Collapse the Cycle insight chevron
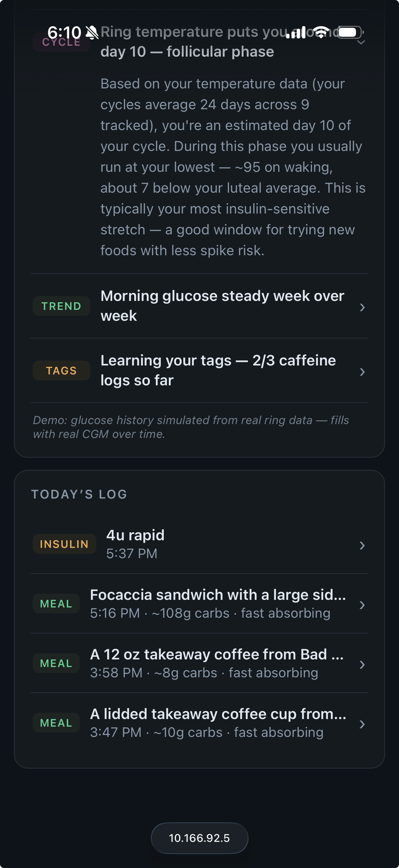The height and width of the screenshot is (868, 399). pyautogui.click(x=361, y=42)
